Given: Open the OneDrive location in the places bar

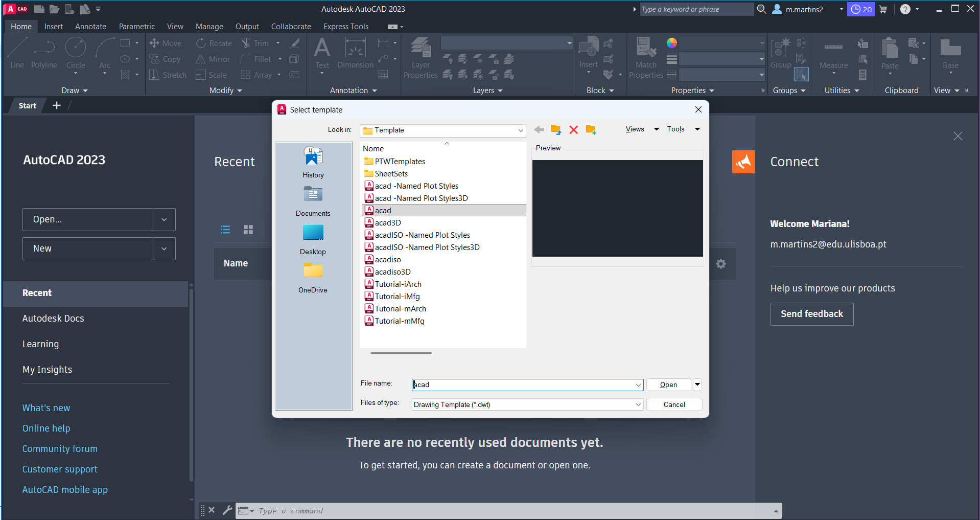Looking at the screenshot, I should (313, 278).
